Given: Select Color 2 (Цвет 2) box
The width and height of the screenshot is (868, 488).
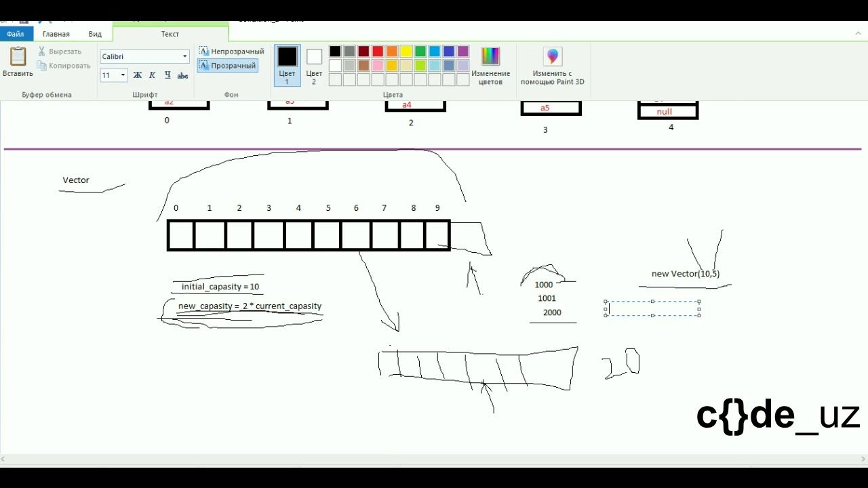Looking at the screenshot, I should [x=314, y=65].
